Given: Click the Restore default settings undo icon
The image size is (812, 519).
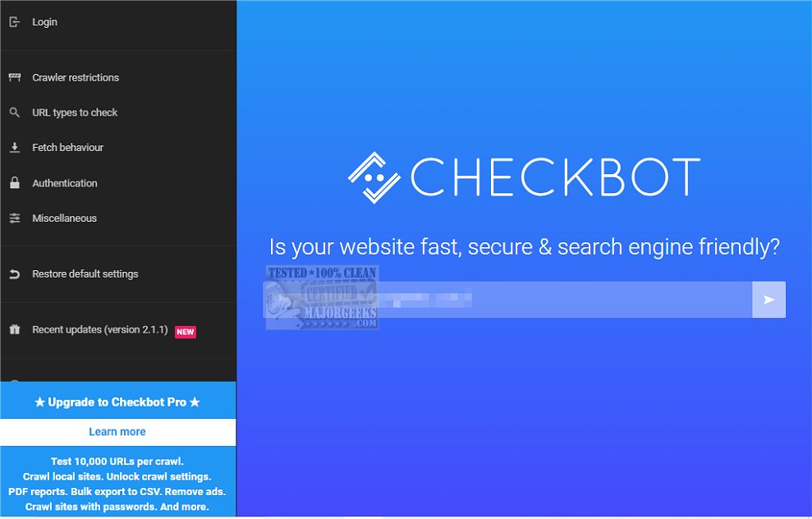Looking at the screenshot, I should (15, 274).
